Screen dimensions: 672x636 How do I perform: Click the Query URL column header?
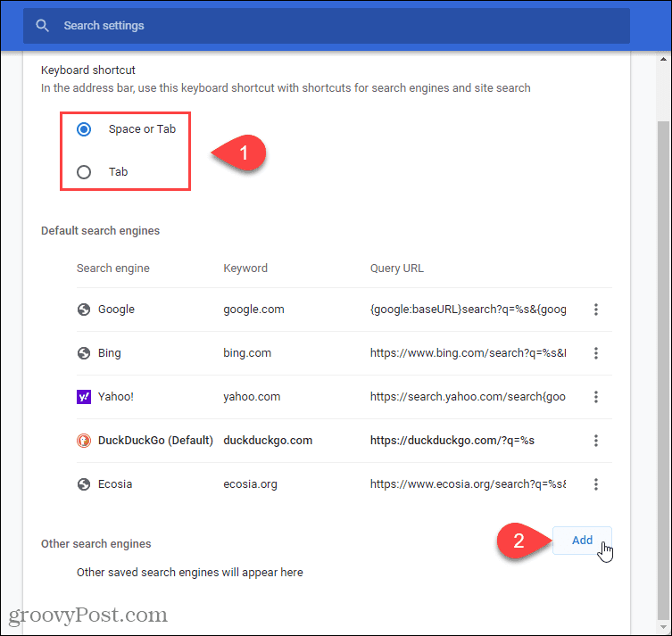point(397,268)
